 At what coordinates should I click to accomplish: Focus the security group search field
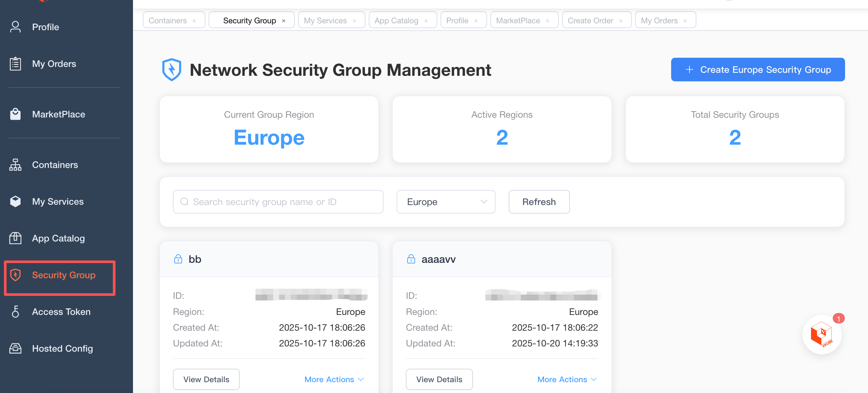(278, 202)
